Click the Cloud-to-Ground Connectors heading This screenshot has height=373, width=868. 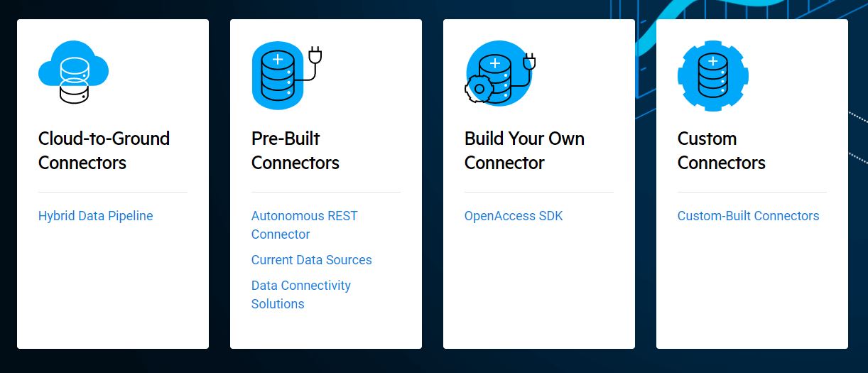(x=104, y=151)
